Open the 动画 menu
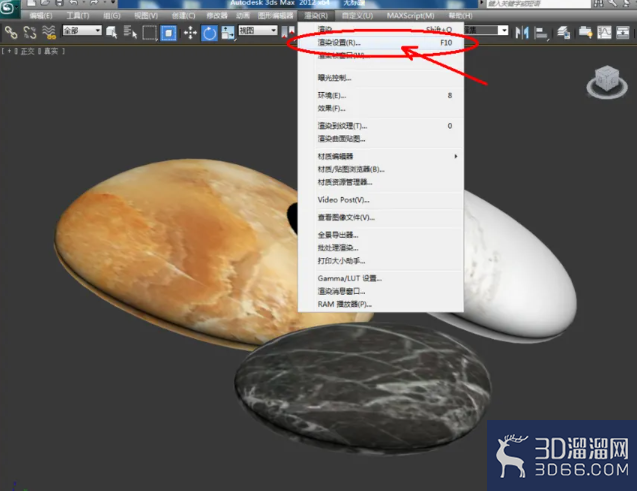 (243, 16)
